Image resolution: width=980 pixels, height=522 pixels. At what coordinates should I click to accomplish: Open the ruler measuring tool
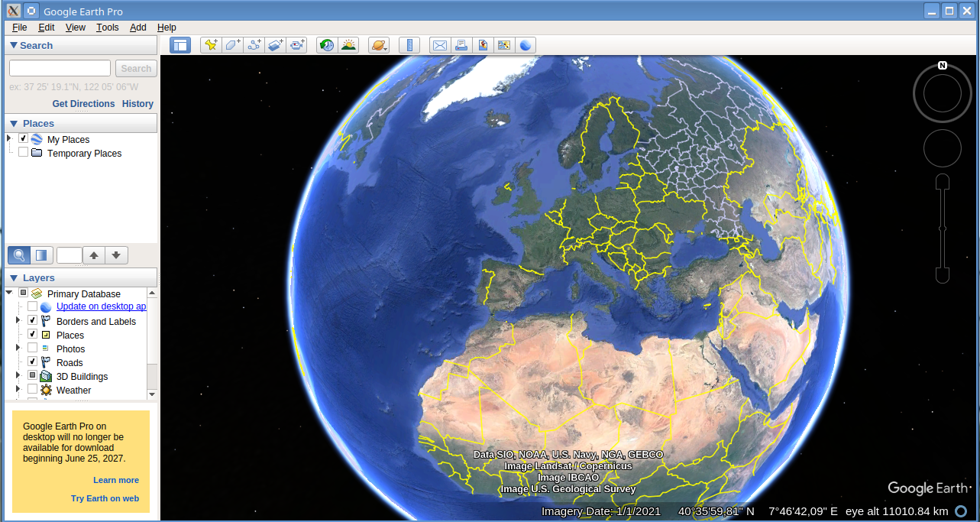pos(409,45)
